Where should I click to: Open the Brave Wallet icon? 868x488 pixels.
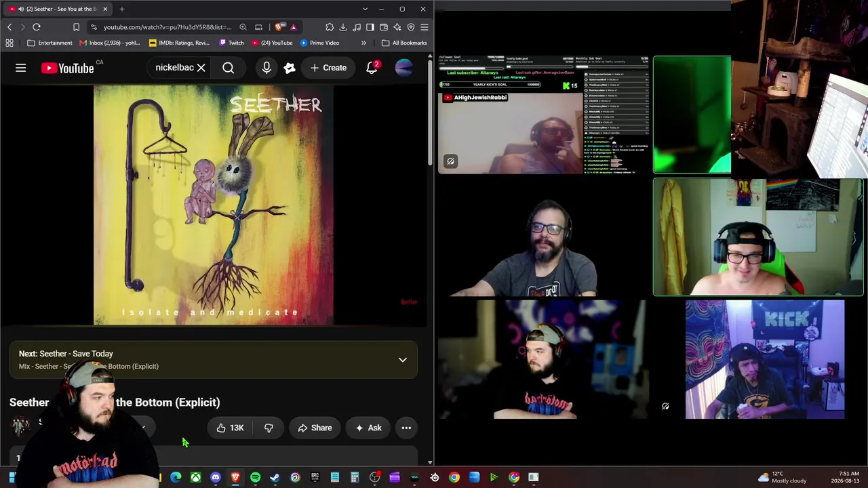[384, 27]
